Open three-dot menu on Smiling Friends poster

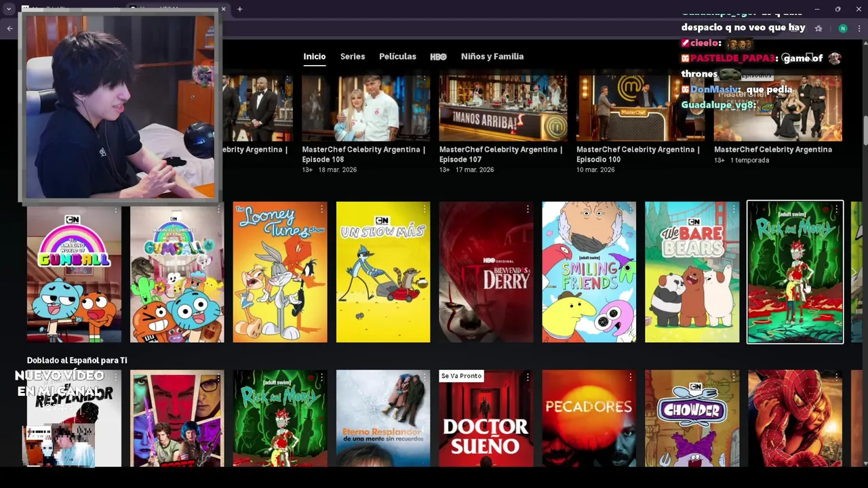point(631,210)
